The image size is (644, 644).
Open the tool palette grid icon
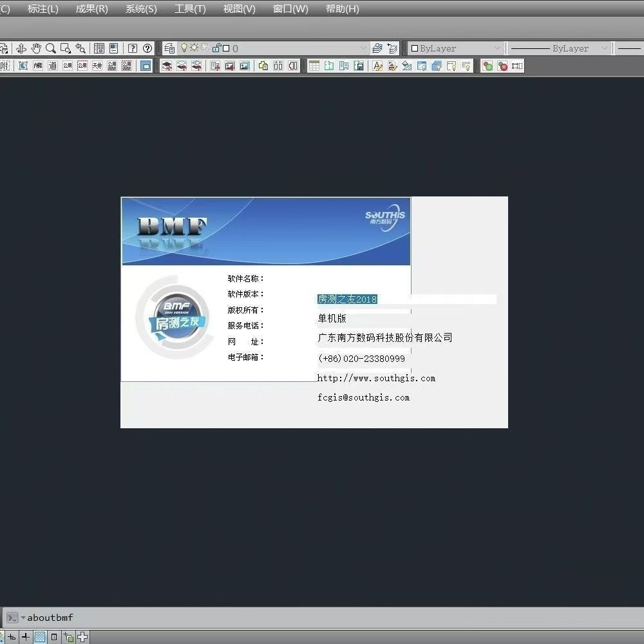coord(99,48)
